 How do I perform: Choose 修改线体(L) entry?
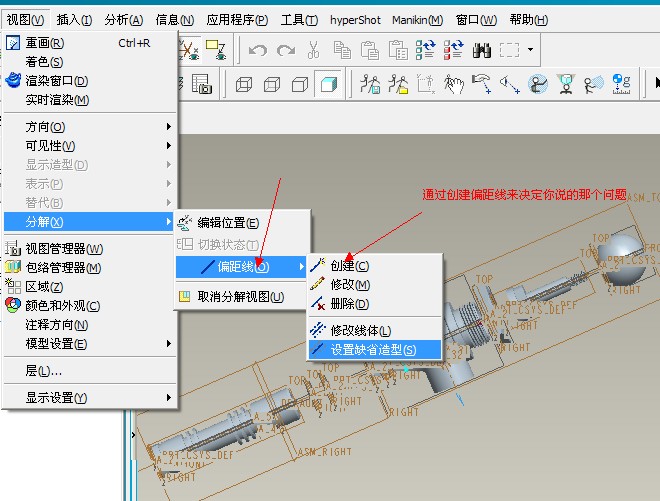375,330
